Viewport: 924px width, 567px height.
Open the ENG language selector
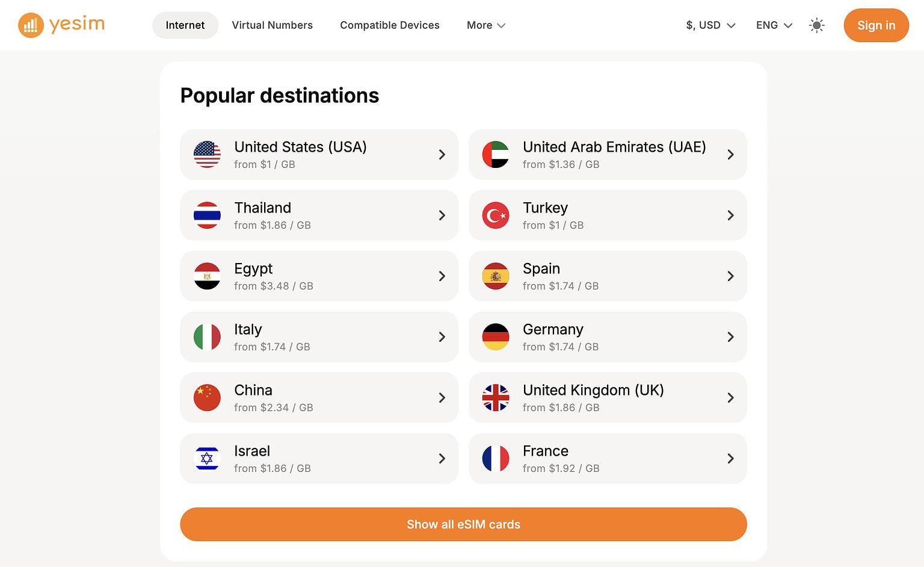pyautogui.click(x=773, y=25)
